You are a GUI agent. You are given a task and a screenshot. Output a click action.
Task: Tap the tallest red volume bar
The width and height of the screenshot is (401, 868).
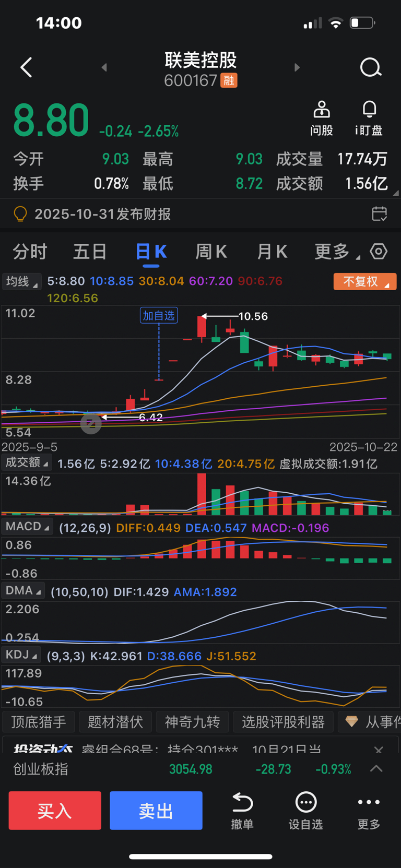(202, 494)
